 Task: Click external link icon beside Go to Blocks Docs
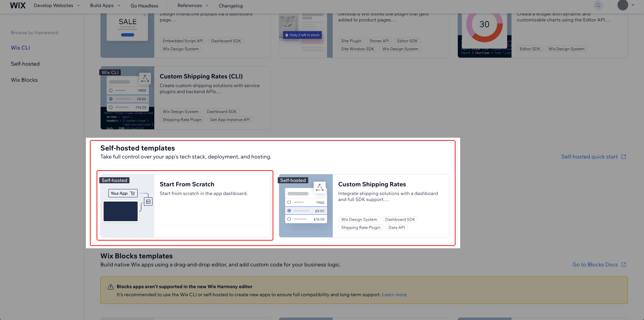(x=624, y=264)
